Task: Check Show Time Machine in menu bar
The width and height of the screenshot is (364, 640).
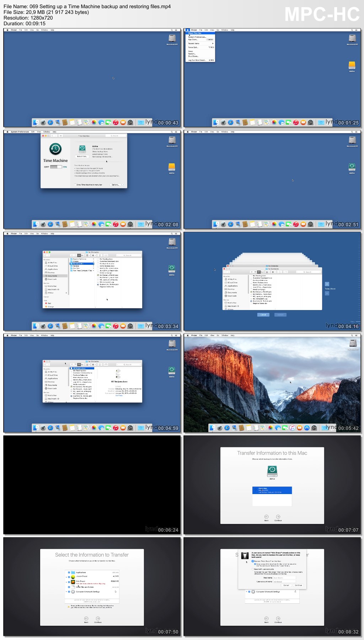Action: [x=75, y=185]
